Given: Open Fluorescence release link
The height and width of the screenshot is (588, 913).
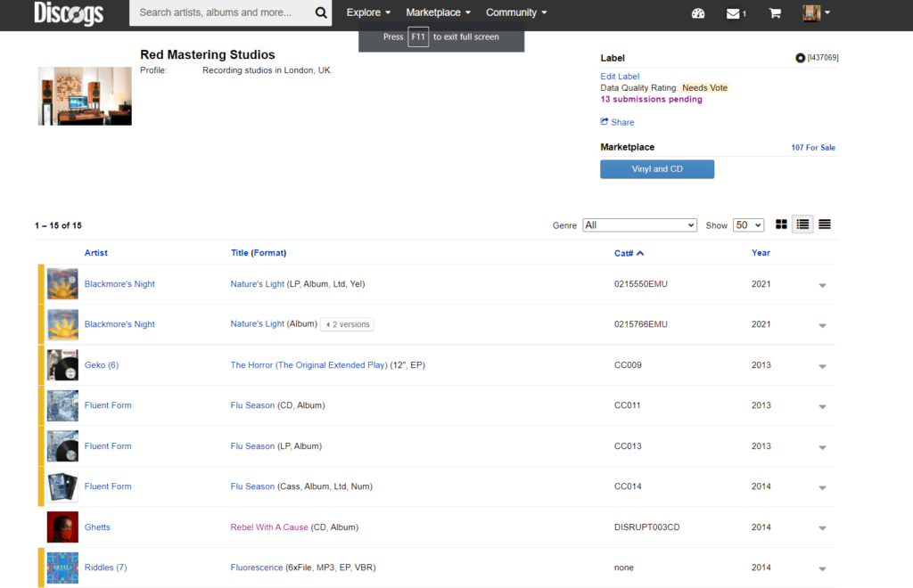Looking at the screenshot, I should click(x=256, y=567).
